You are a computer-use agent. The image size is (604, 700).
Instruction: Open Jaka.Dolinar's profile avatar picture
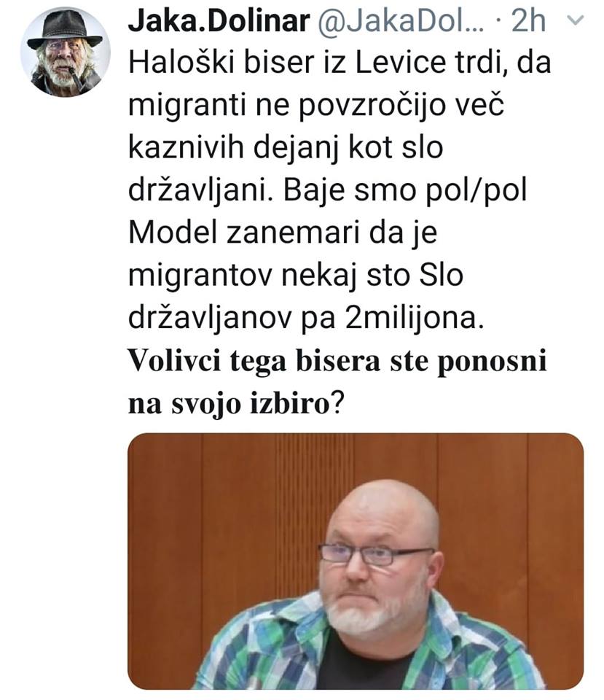point(65,52)
